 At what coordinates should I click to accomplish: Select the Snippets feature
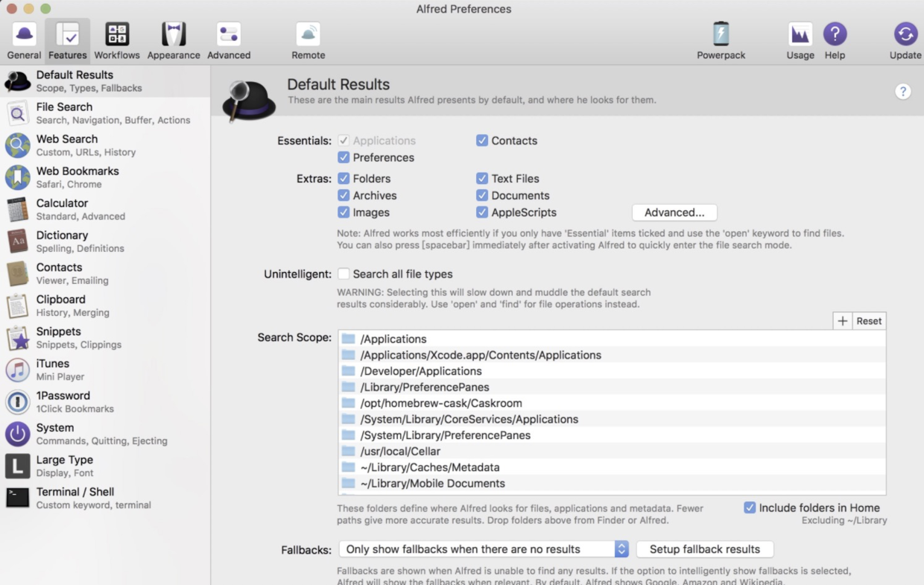[x=105, y=338]
